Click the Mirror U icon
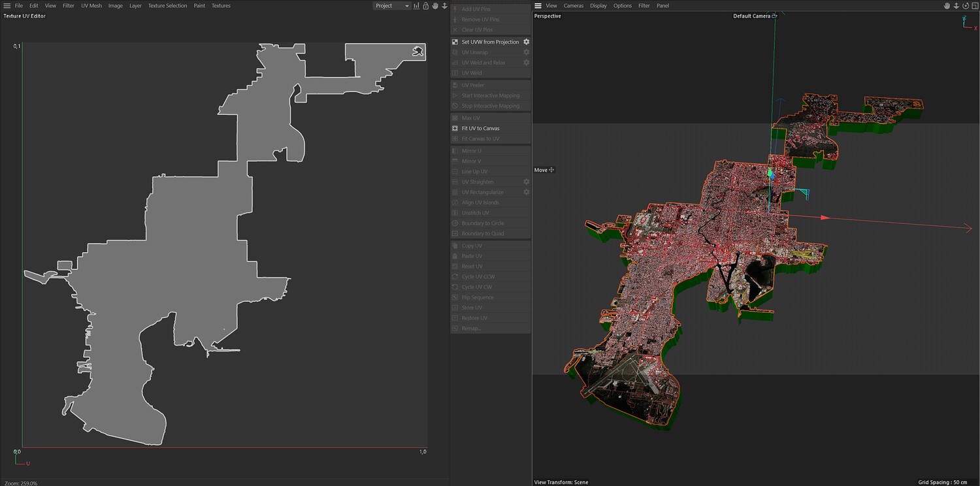The height and width of the screenshot is (486, 980). click(x=455, y=151)
